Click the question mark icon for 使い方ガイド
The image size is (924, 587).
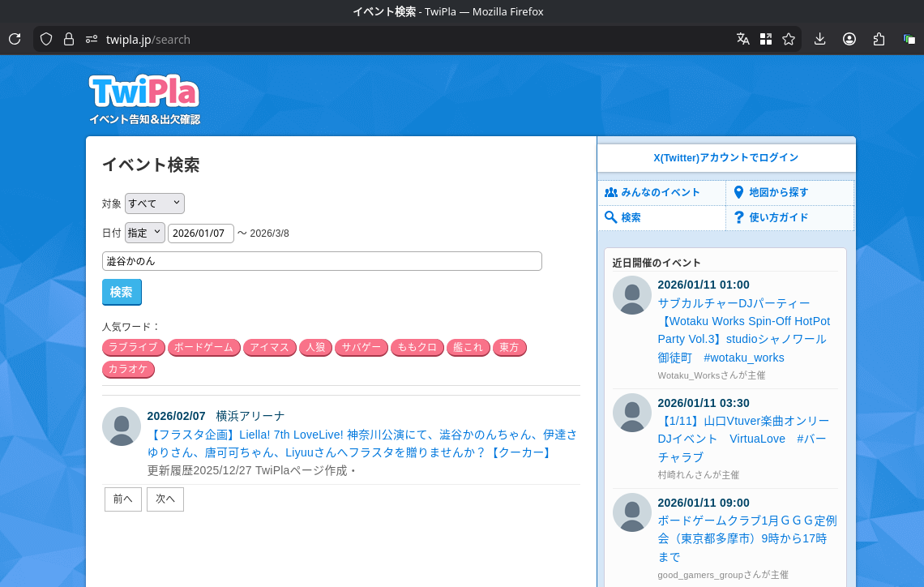tap(738, 217)
